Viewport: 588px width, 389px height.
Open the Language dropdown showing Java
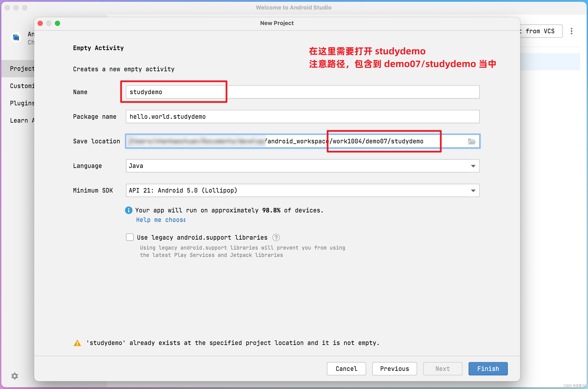pyautogui.click(x=302, y=166)
